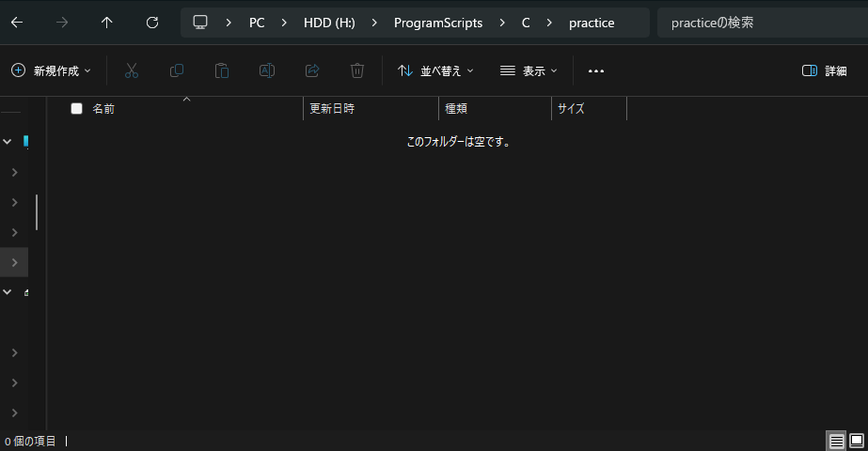Click the forward navigation arrow
868x451 pixels.
click(62, 23)
